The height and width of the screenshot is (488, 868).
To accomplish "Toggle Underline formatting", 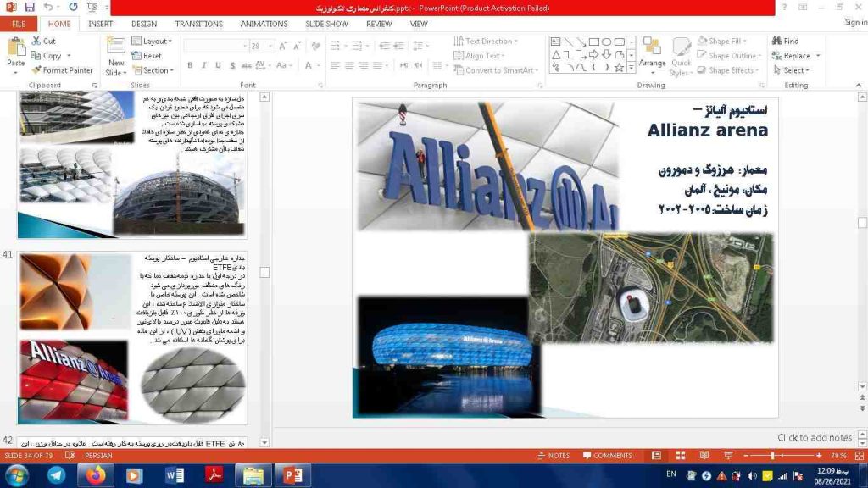I will pyautogui.click(x=218, y=65).
